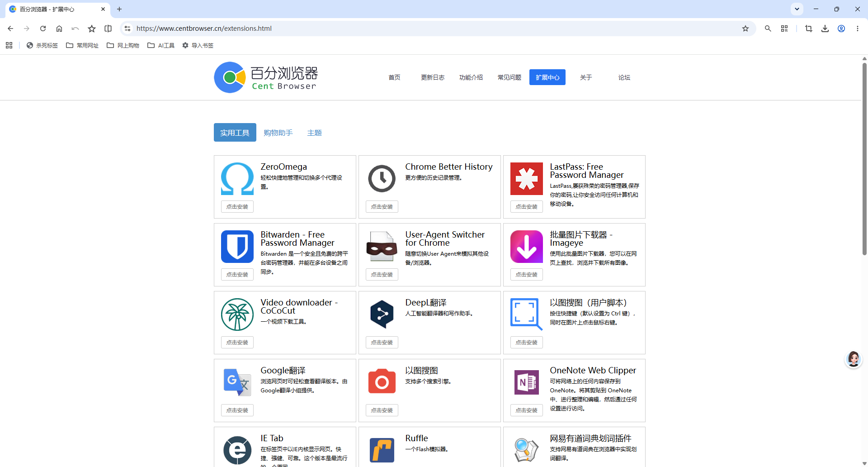The width and height of the screenshot is (868, 467).
Task: Open the 论坛 navigation item
Action: pyautogui.click(x=624, y=77)
